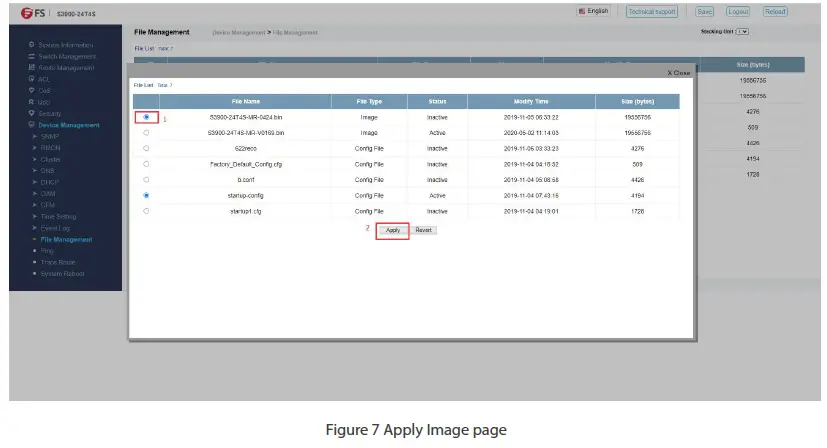Choose the startup1.cfg file radio button
This screenshot has height=448, width=827.
(147, 211)
